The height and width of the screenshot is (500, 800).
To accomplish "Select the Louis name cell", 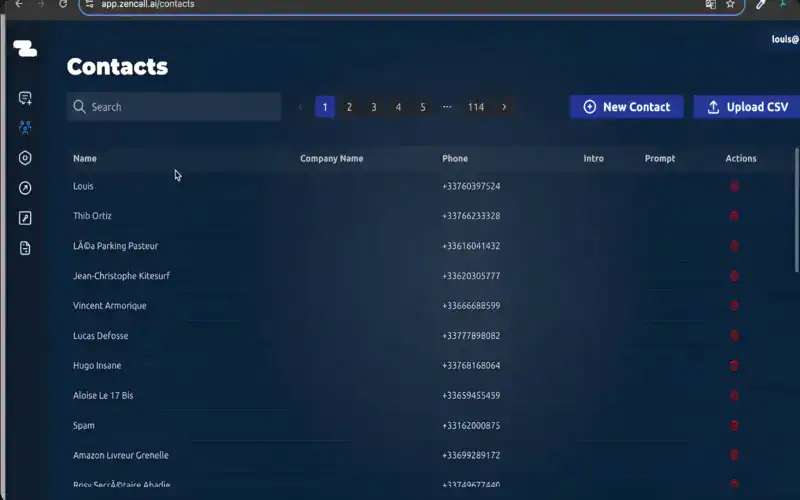I will [83, 186].
